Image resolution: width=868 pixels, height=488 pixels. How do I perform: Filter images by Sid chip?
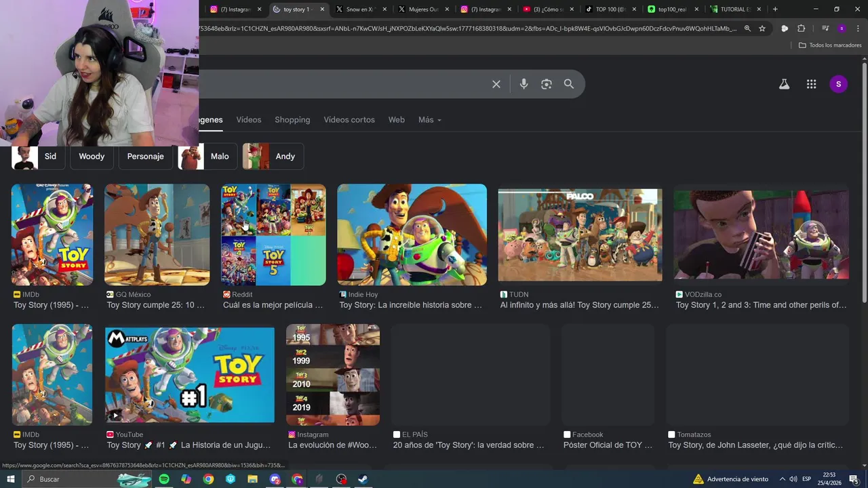38,157
